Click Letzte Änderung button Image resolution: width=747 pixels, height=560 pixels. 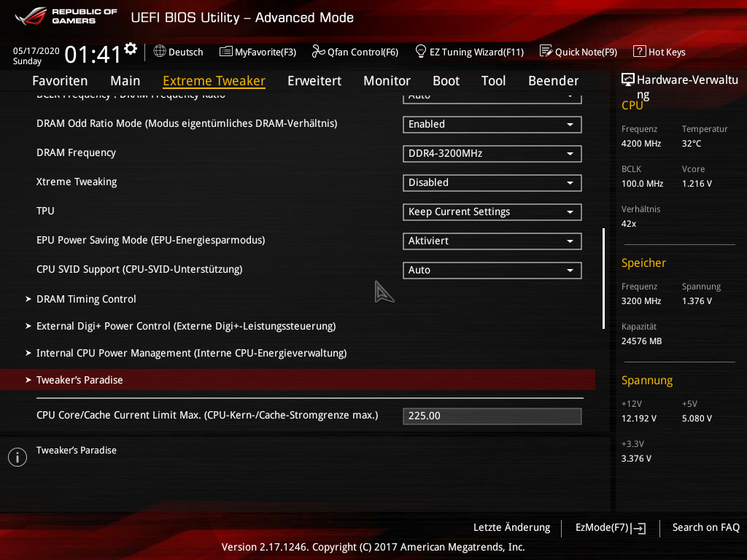pos(511,528)
